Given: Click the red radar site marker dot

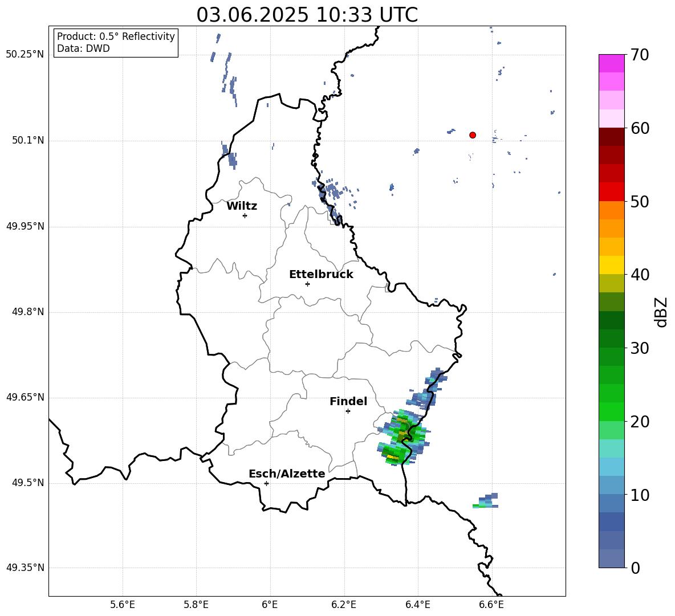Looking at the screenshot, I should pyautogui.click(x=473, y=135).
